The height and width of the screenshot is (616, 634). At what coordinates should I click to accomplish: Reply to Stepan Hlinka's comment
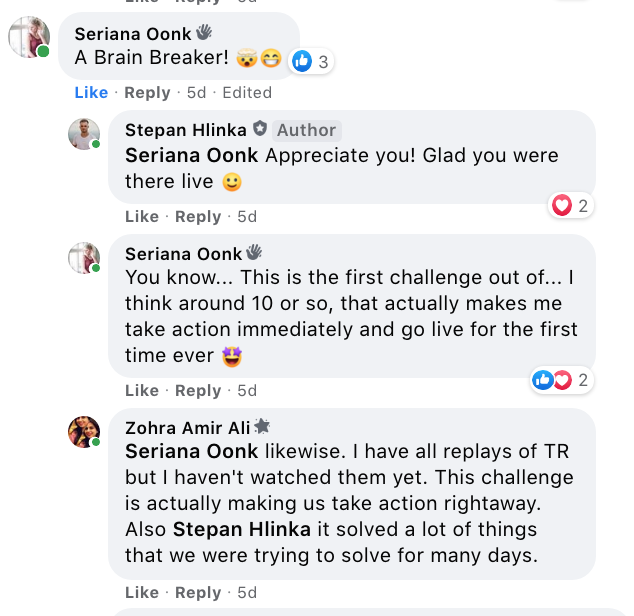(198, 216)
